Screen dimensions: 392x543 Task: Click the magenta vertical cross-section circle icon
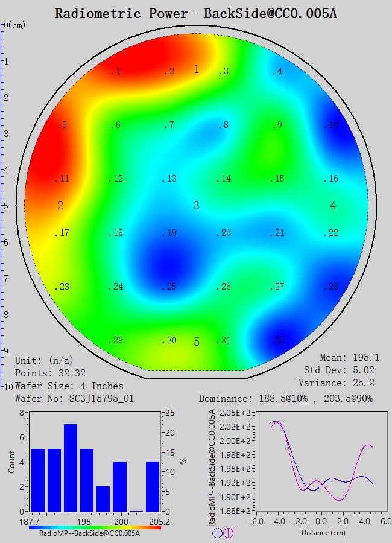coord(228,533)
